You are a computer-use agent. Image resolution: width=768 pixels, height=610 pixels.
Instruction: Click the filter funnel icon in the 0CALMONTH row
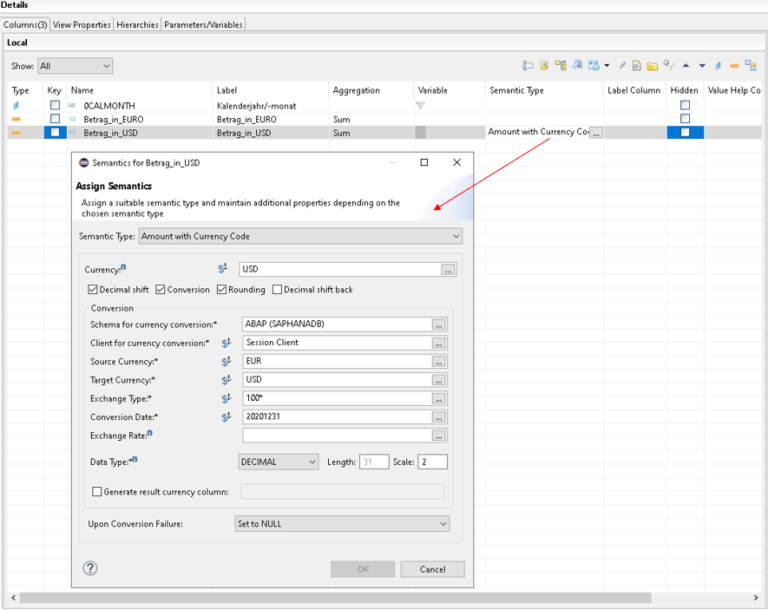click(x=420, y=105)
